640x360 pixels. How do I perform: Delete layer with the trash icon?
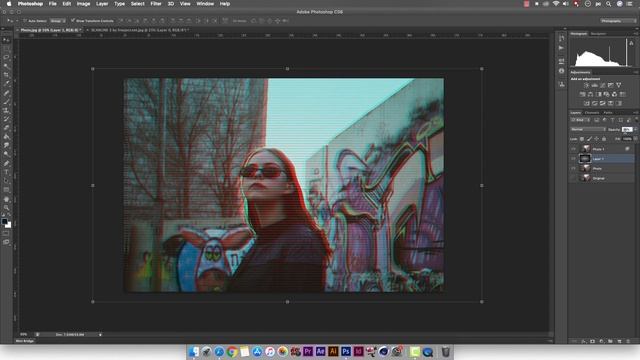pos(628,341)
